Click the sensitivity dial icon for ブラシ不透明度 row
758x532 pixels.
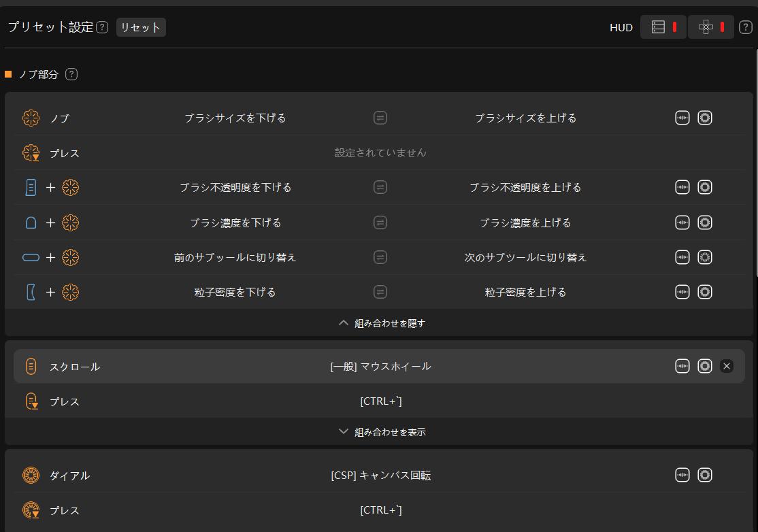[705, 187]
